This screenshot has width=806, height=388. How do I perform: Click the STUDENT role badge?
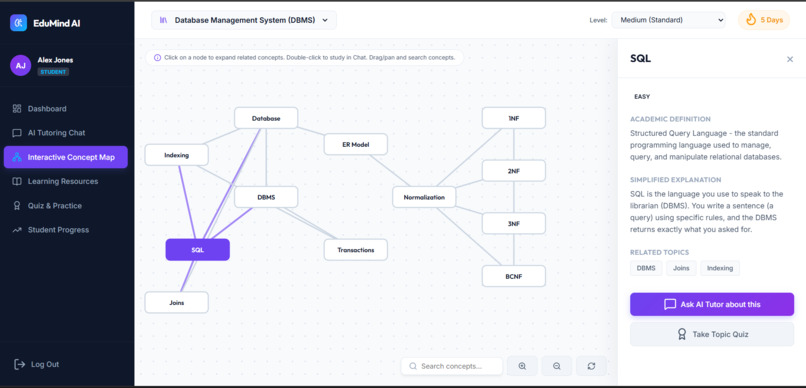tap(53, 72)
